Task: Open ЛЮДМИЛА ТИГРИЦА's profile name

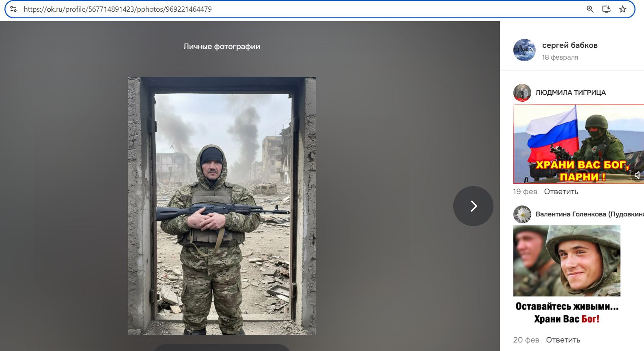Action: pos(570,92)
